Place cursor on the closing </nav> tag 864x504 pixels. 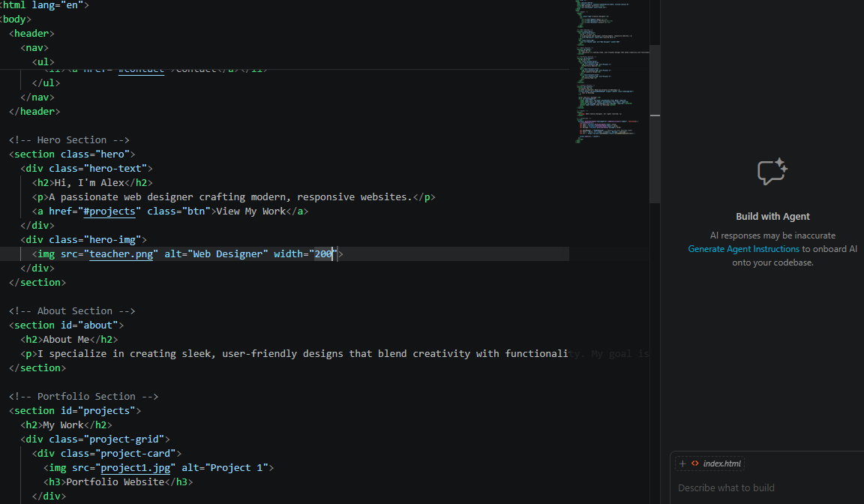(x=37, y=97)
